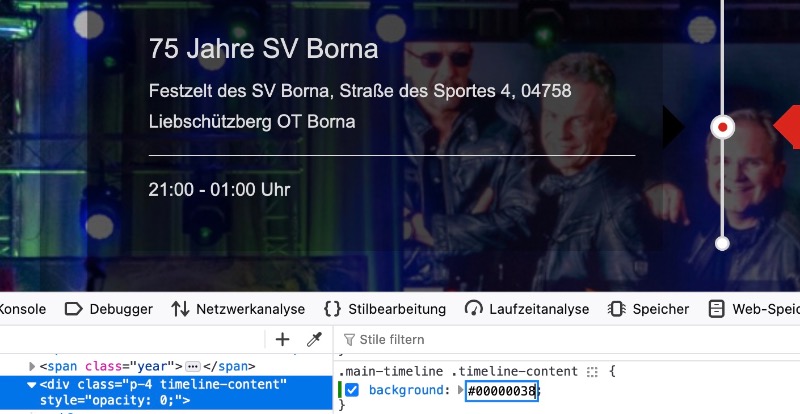The width and height of the screenshot is (800, 414).
Task: Expand the background shorthand property arrow
Action: (461, 390)
